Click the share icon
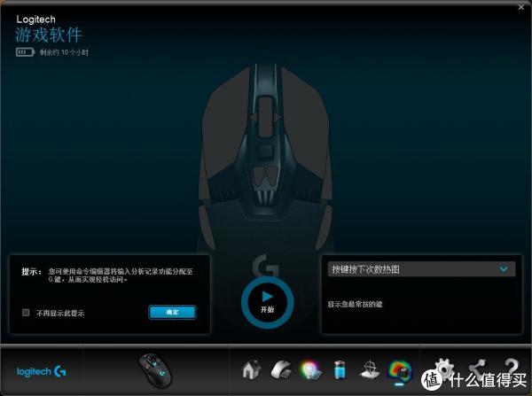The width and height of the screenshot is (532, 396). 477,368
